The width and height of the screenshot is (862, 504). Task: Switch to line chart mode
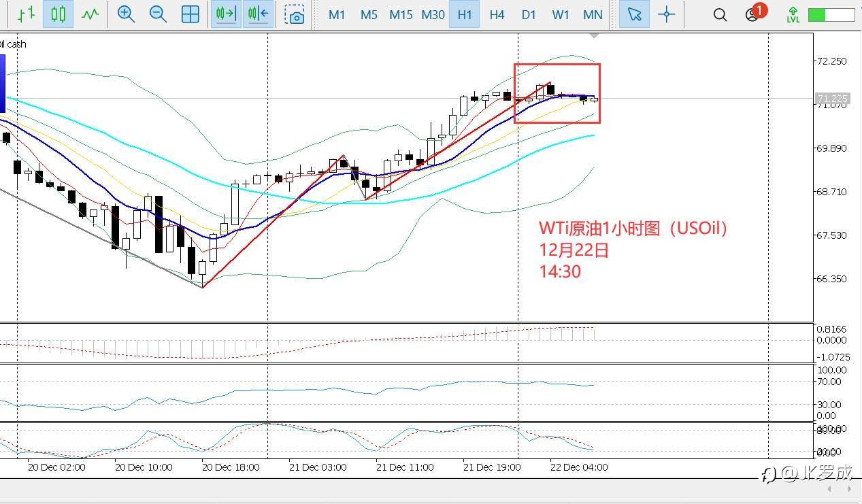click(x=90, y=14)
